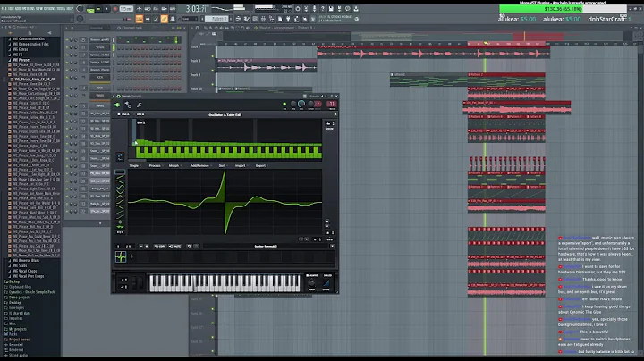Click Serum matrix routing icon
Viewport: 644px width, 361px height.
128,105
